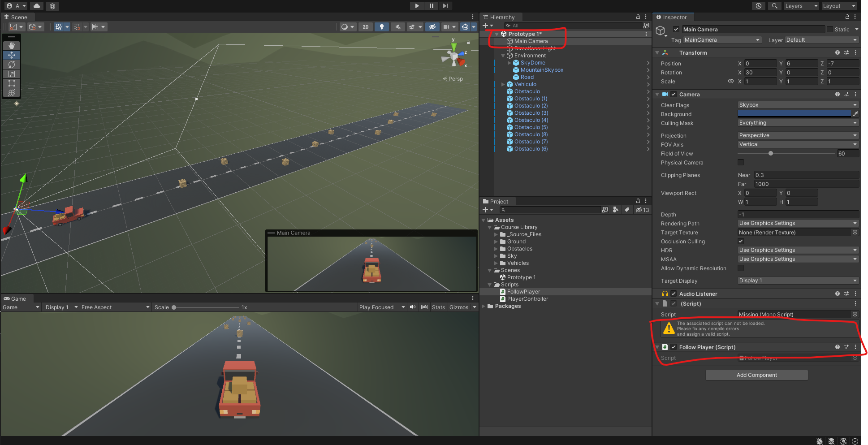This screenshot has width=868, height=445.
Task: Select the Hand tool in Scene view
Action: (x=12, y=46)
